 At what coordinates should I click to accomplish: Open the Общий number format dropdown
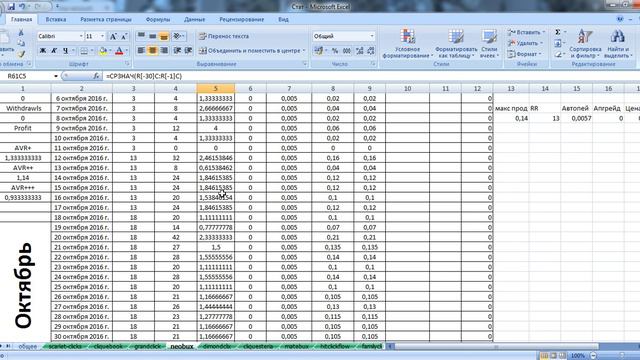pos(372,36)
